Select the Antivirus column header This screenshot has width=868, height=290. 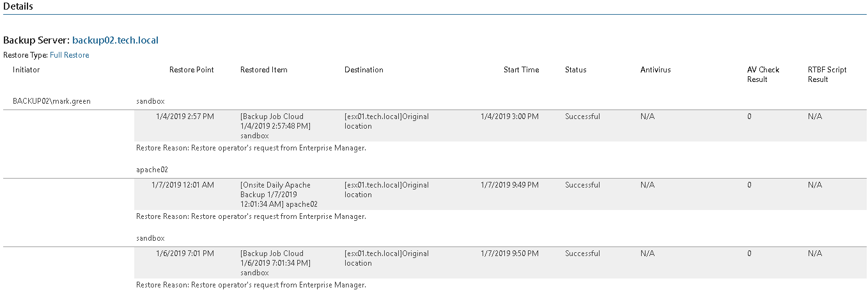pos(655,70)
